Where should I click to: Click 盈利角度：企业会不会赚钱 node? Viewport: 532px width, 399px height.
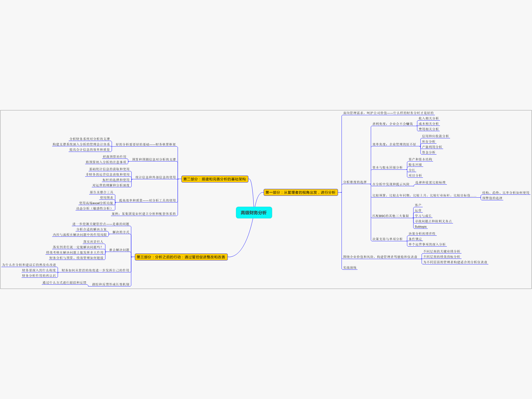coord(393,124)
